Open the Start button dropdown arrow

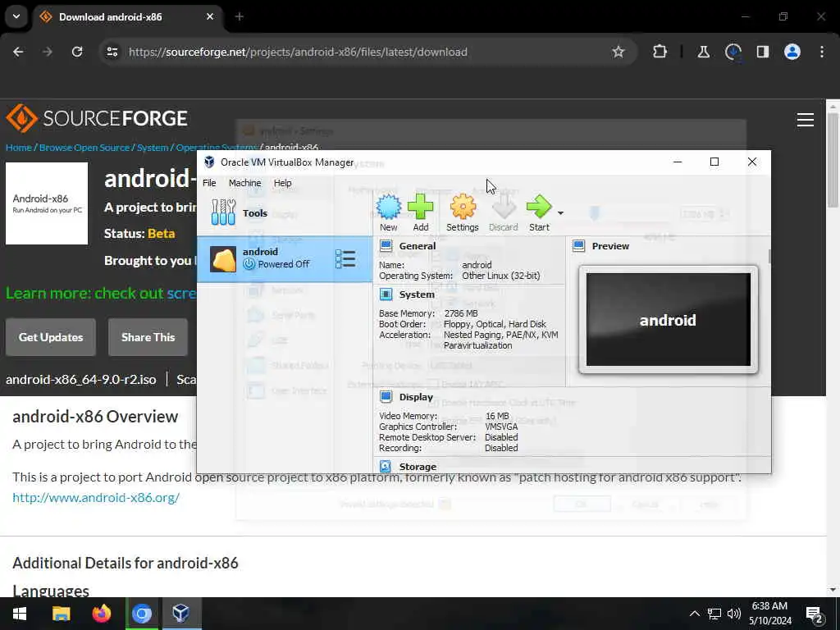(x=560, y=213)
